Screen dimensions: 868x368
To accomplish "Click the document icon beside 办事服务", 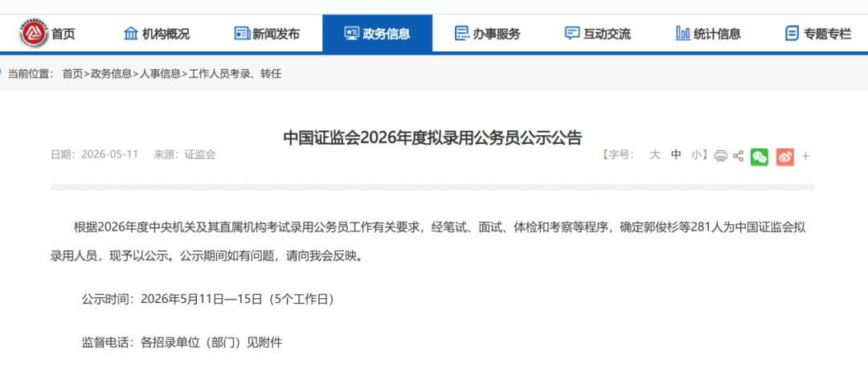I will tap(461, 33).
